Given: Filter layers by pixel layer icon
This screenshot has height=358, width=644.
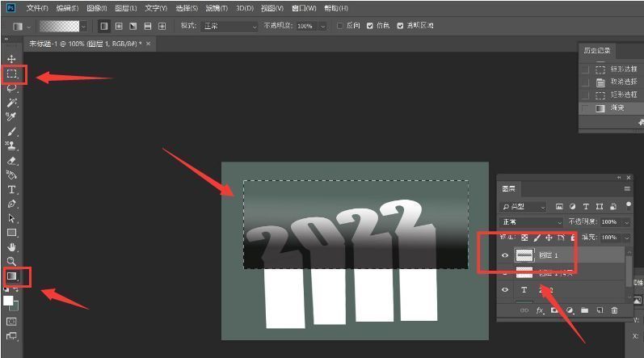Looking at the screenshot, I should (x=559, y=207).
